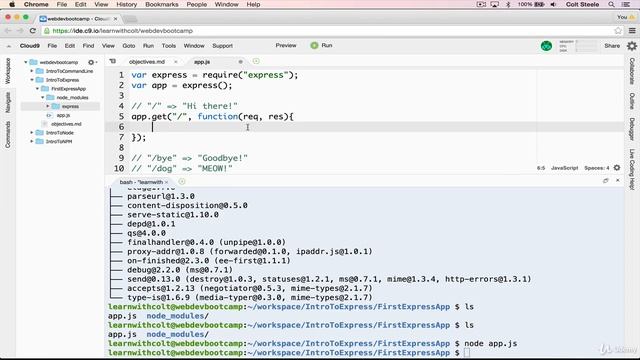
Task: Switch to the objectives.md editor tab
Action: point(147,62)
